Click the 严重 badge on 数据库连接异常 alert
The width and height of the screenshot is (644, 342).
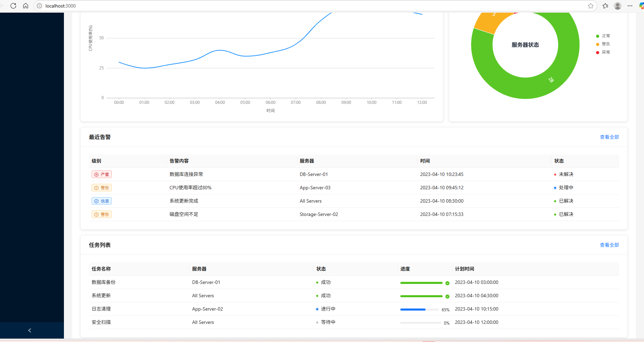click(x=102, y=174)
